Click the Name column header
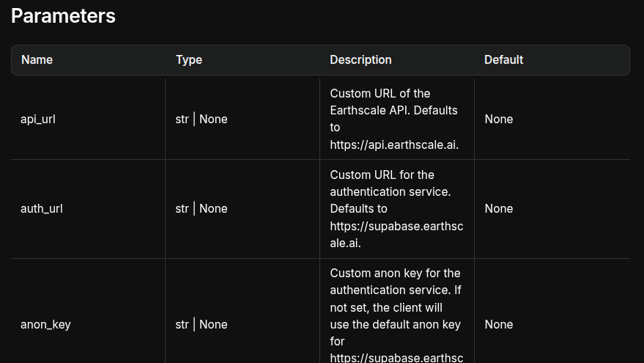The width and height of the screenshot is (644, 363). (37, 60)
